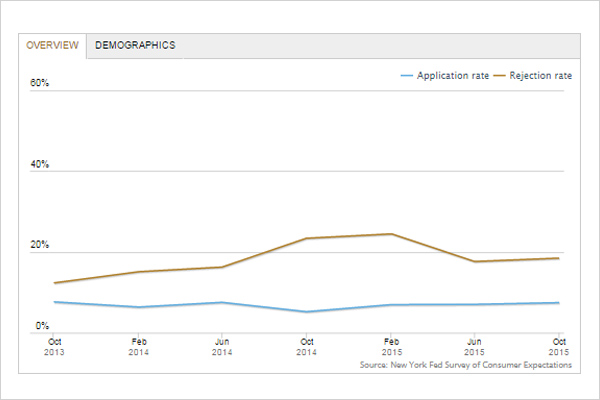This screenshot has width=600, height=400.
Task: Click the blue Application rate legend line
Action: pyautogui.click(x=406, y=76)
